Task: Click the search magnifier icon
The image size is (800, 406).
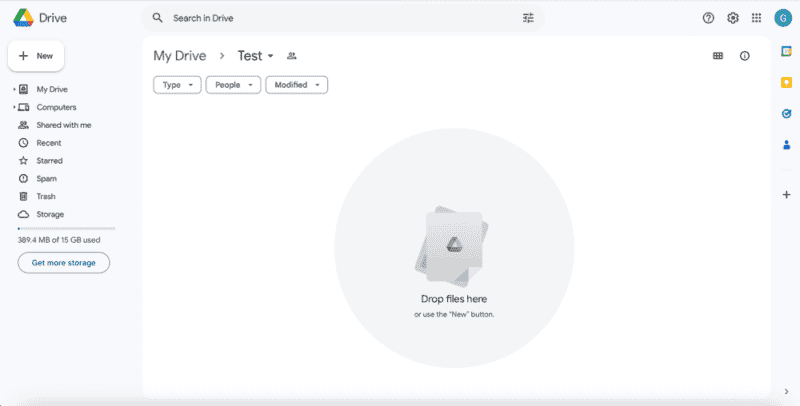Action: coord(158,18)
